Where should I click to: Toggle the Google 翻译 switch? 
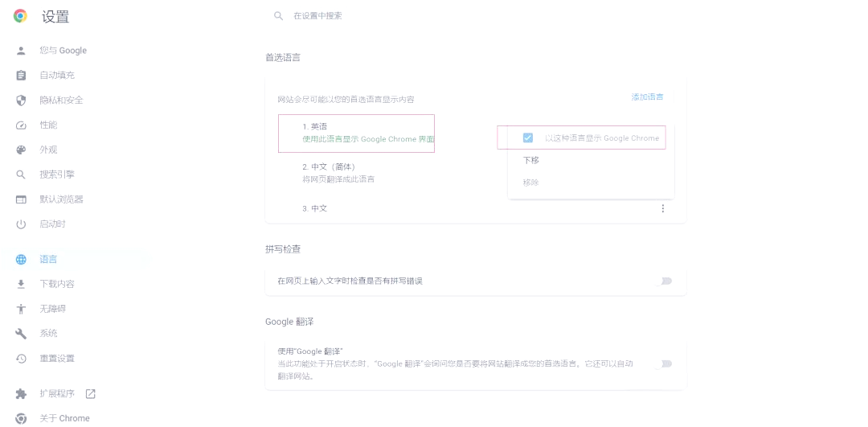click(665, 364)
